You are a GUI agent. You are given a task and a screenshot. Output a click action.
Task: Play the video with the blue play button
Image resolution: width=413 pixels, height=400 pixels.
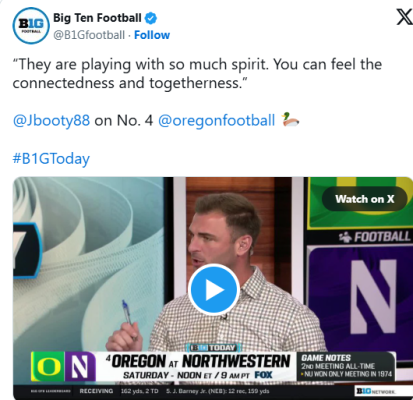(x=214, y=290)
